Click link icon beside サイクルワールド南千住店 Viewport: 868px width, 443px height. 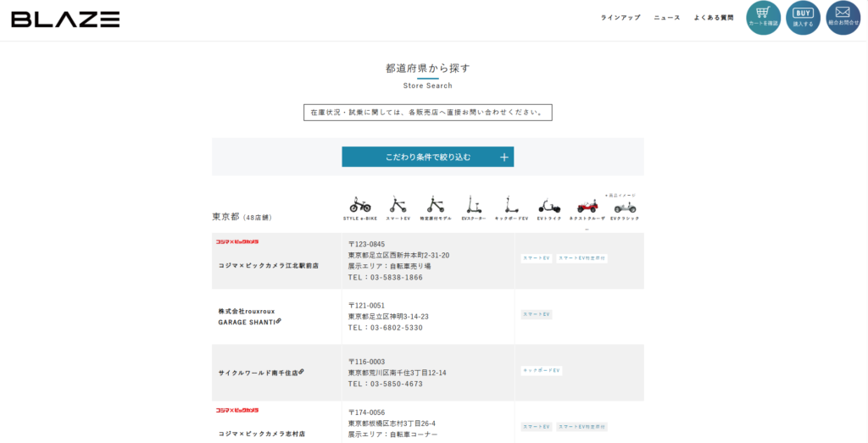pyautogui.click(x=301, y=372)
